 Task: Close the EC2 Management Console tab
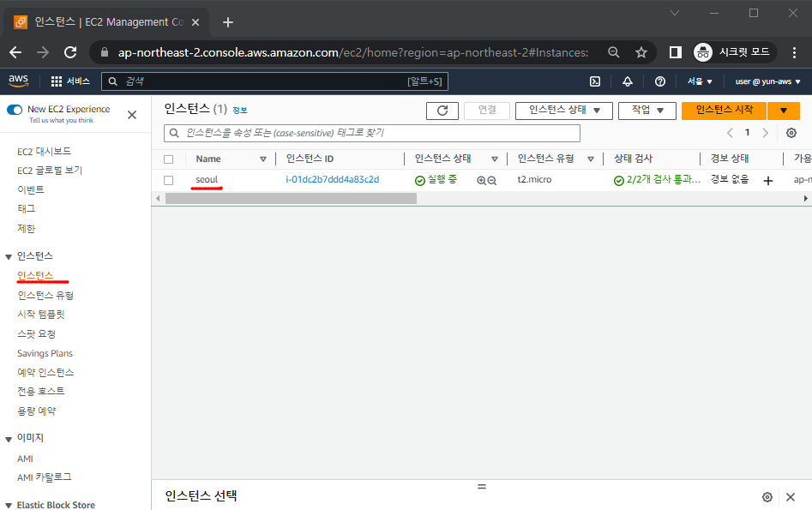pos(195,22)
